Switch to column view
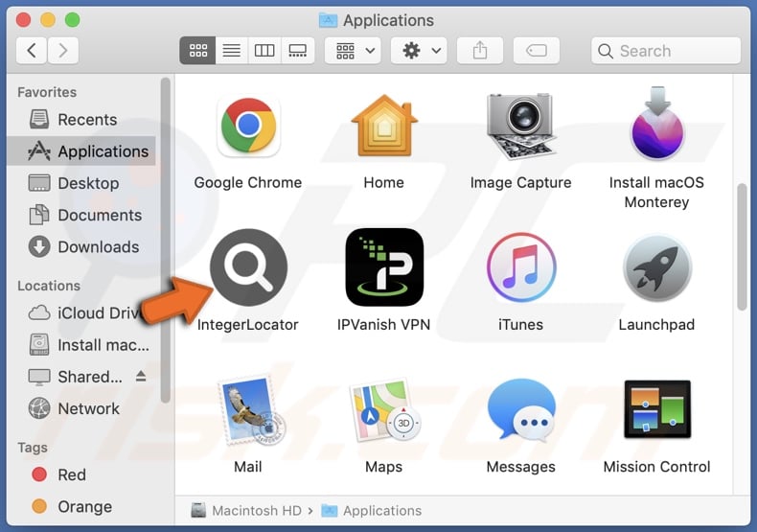Viewport: 757px width, 532px height. 264,50
